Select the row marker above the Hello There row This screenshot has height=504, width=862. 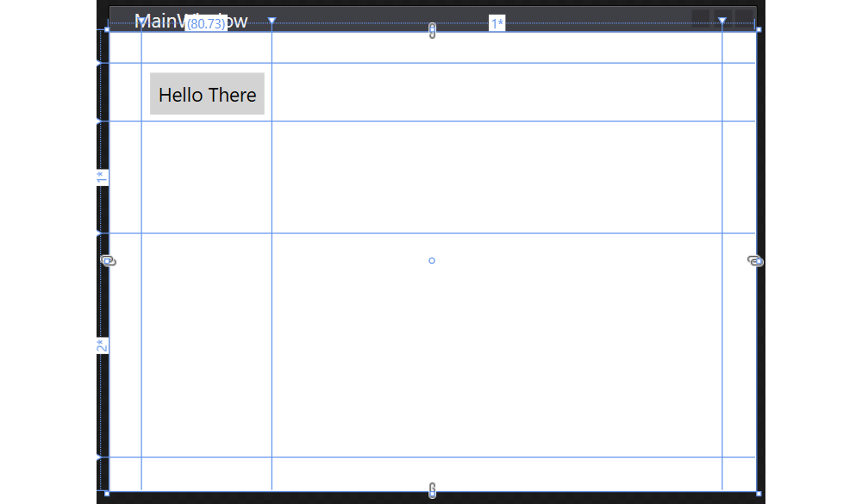click(99, 63)
